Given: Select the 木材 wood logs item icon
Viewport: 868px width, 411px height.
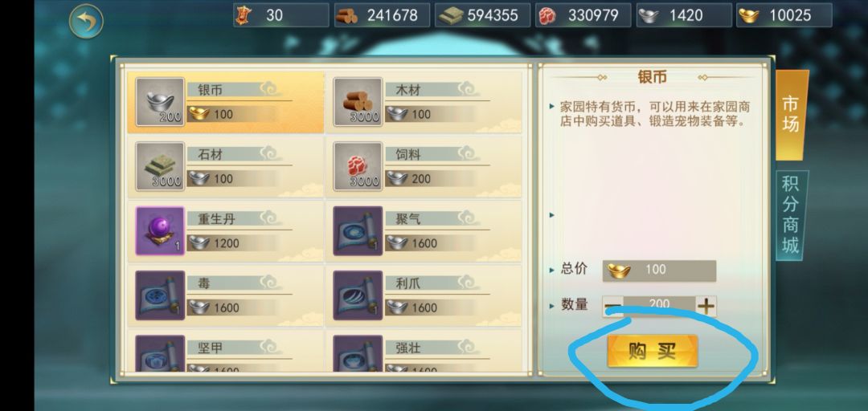Looking at the screenshot, I should pyautogui.click(x=358, y=102).
